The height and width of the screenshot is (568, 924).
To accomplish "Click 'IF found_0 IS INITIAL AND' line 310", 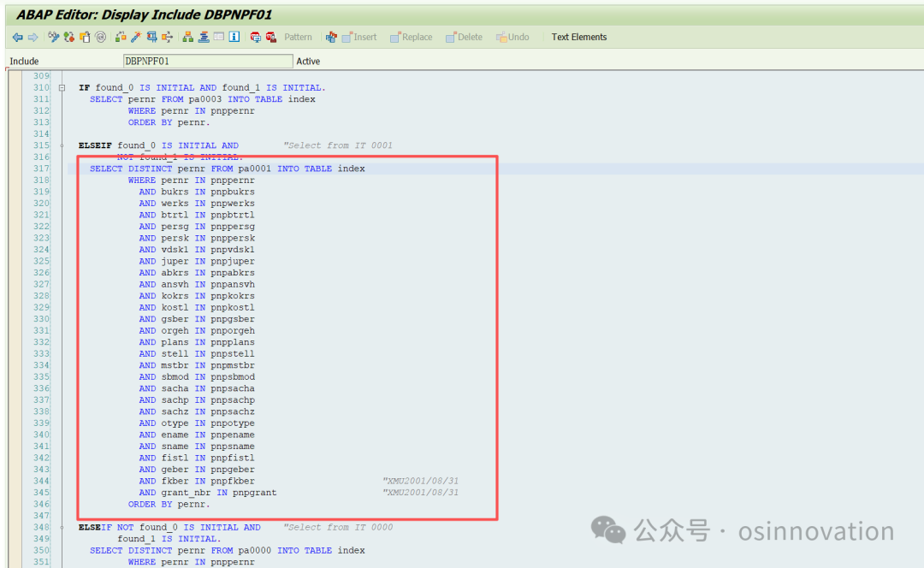I will click(x=202, y=88).
